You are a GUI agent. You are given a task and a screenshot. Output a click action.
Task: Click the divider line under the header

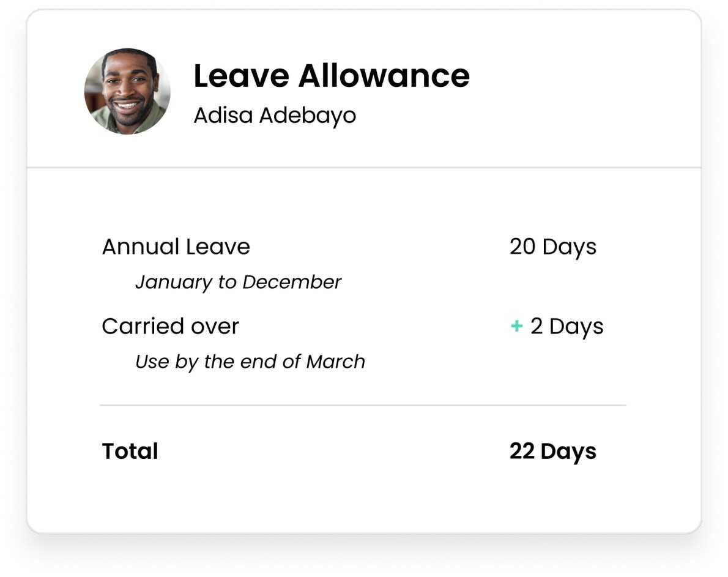pos(363,167)
